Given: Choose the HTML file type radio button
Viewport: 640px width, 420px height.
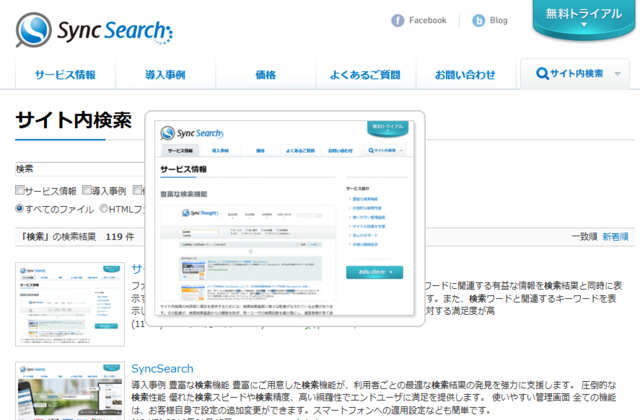Looking at the screenshot, I should 104,209.
